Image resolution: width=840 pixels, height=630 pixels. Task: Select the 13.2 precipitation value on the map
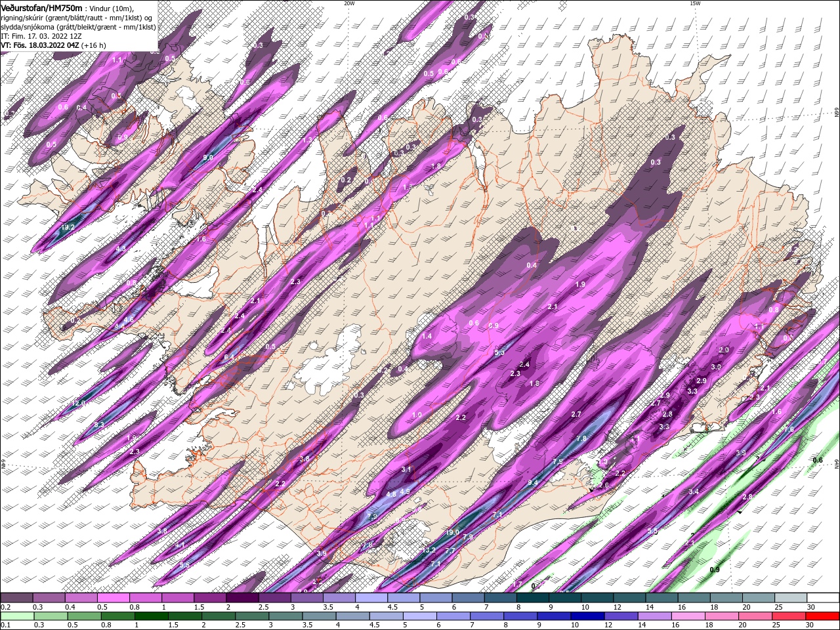tap(429, 550)
